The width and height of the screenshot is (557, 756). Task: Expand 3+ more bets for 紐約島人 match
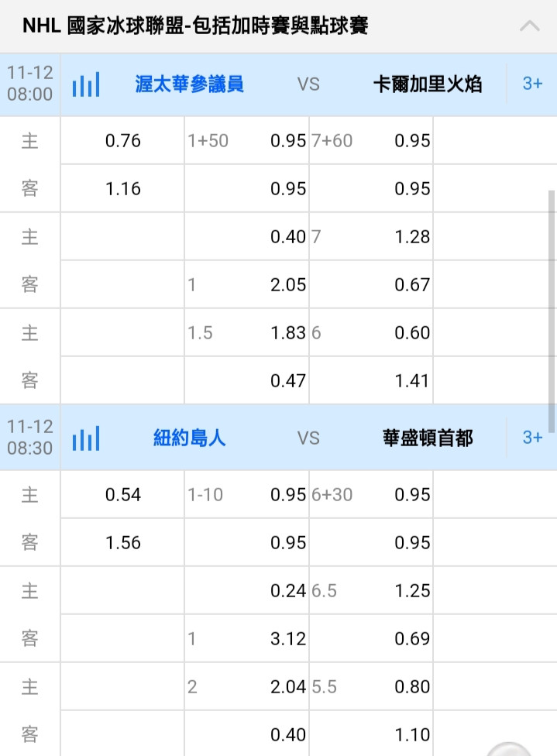532,438
